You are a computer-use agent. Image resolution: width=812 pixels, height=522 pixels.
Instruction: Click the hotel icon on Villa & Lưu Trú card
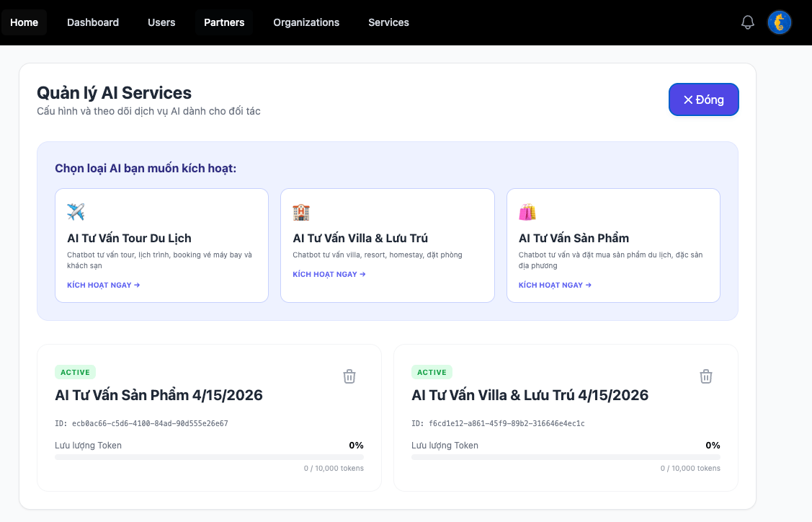tap(301, 211)
